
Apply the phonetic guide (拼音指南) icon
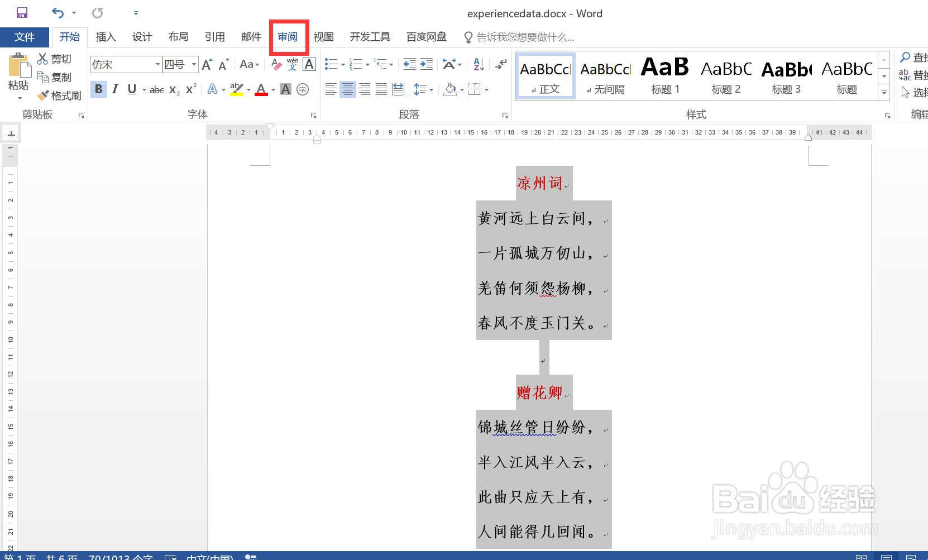click(291, 64)
